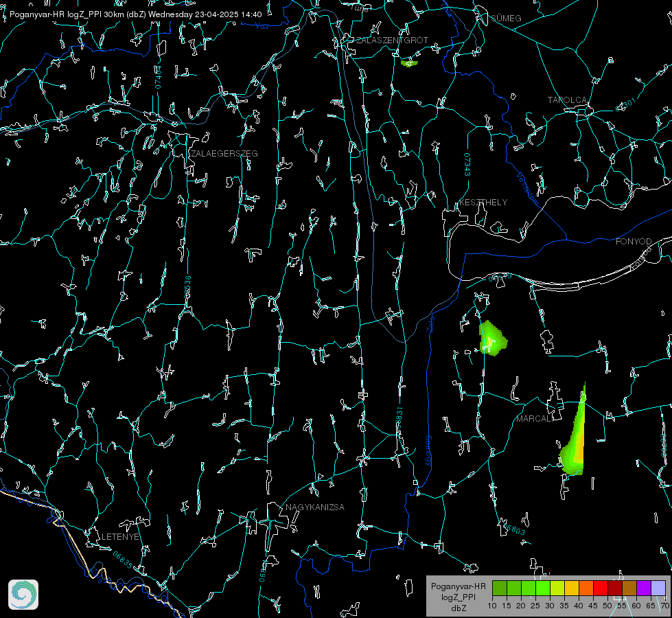Select the 55–60 dBZ brown legend swatch
Viewport: 672px width, 618px height.
629,588
